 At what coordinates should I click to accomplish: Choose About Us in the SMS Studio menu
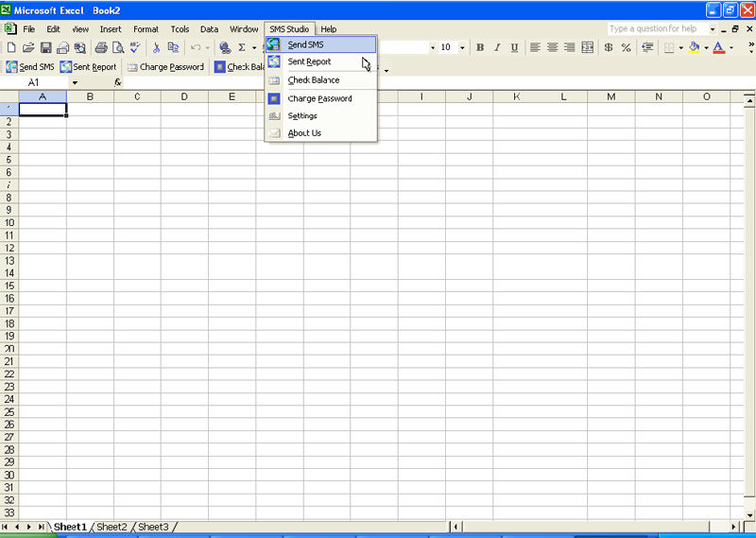point(320,133)
